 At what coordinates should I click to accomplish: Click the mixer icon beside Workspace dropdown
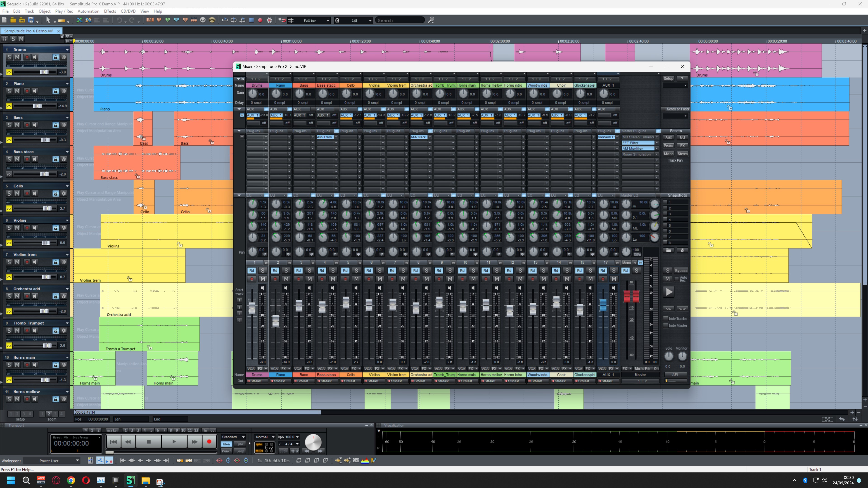pos(90,460)
